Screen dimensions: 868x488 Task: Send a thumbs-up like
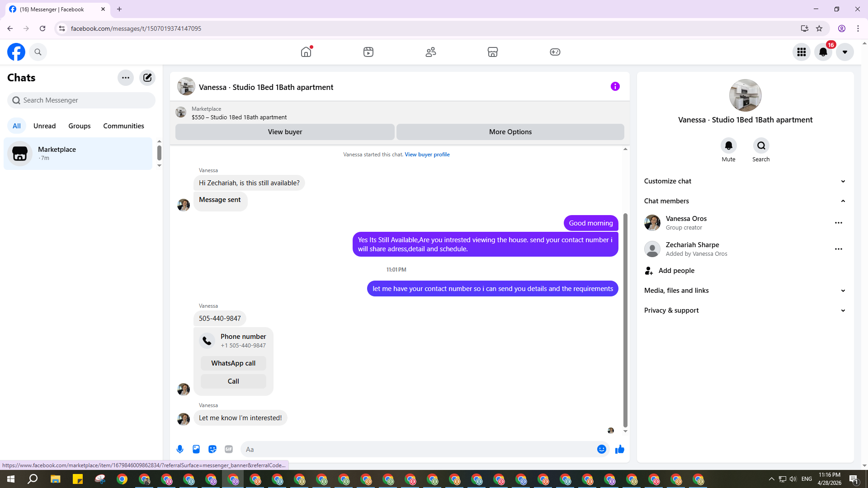[619, 449]
